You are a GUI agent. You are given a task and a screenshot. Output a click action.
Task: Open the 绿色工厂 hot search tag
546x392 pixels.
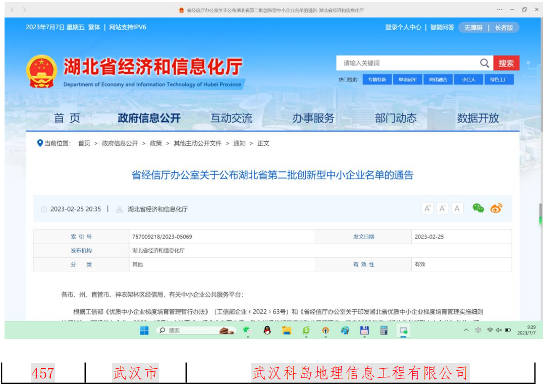(x=499, y=80)
